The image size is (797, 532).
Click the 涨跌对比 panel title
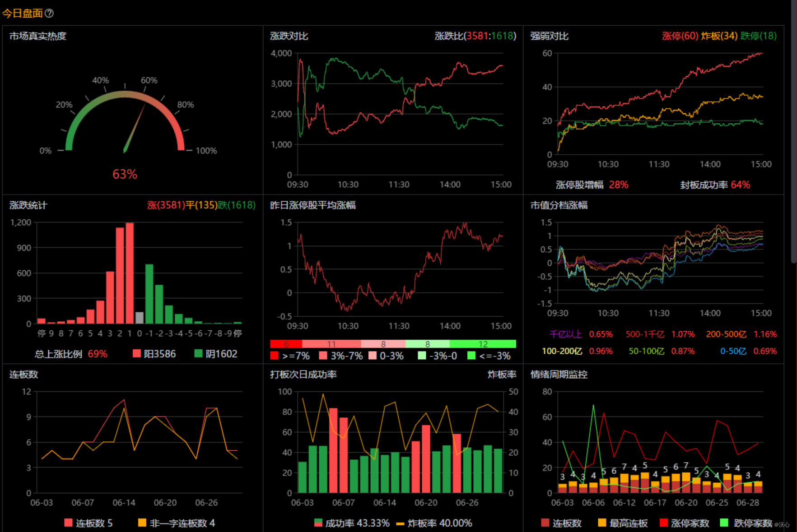coord(289,36)
